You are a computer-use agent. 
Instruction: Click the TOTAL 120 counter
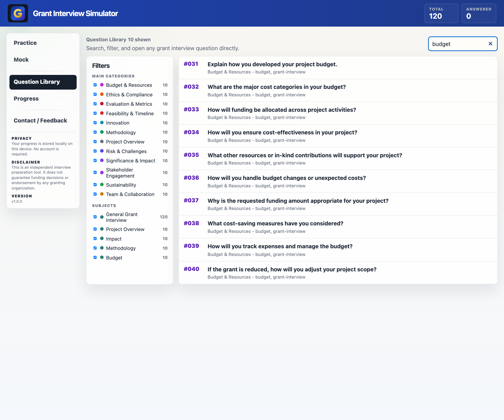coord(441,14)
